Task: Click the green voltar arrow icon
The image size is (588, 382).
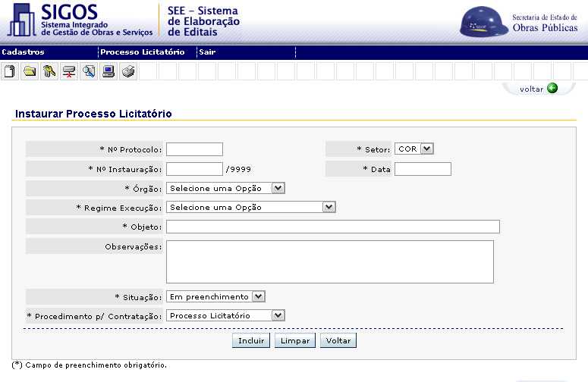Action: [552, 89]
